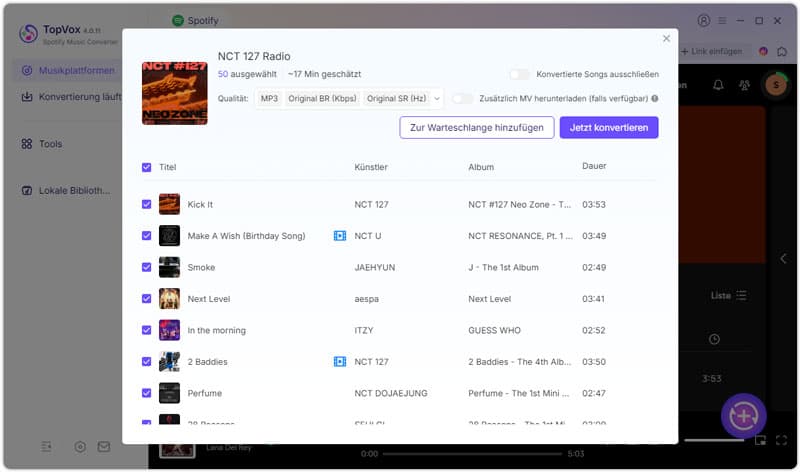Screen dimensions: 800x472
Task: Close the NCT 127 Radio dialog
Action: click(666, 39)
